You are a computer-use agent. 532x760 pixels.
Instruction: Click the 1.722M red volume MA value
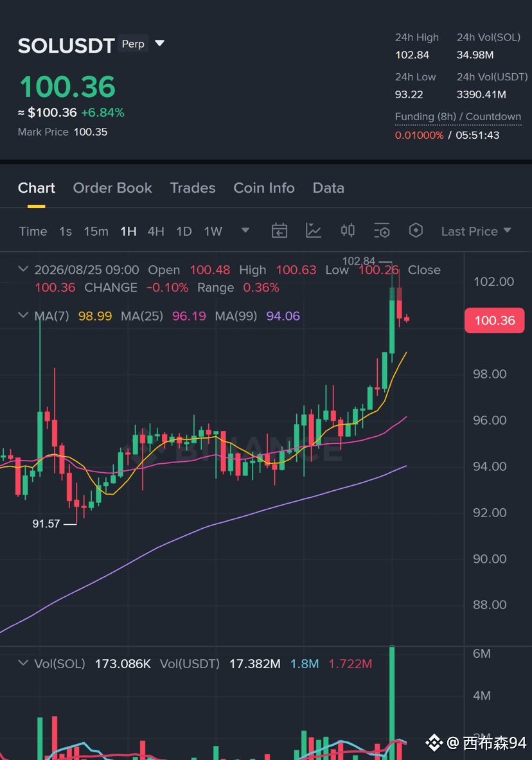click(x=350, y=664)
